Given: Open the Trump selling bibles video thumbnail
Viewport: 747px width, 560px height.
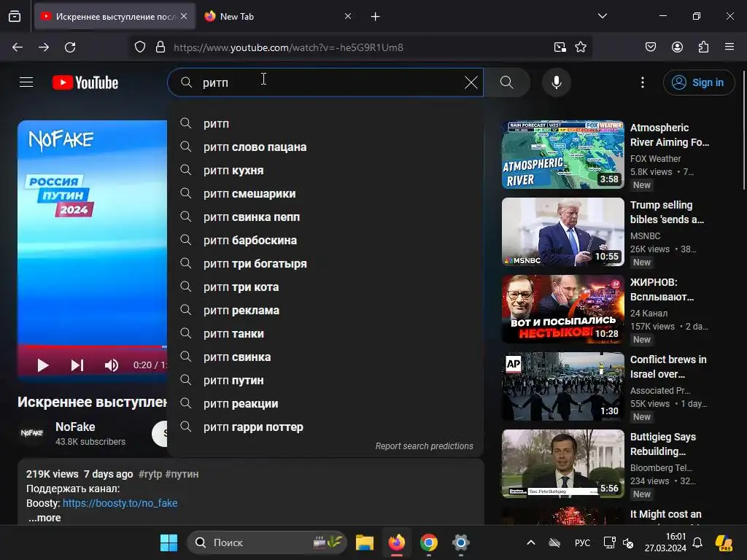Looking at the screenshot, I should [562, 231].
